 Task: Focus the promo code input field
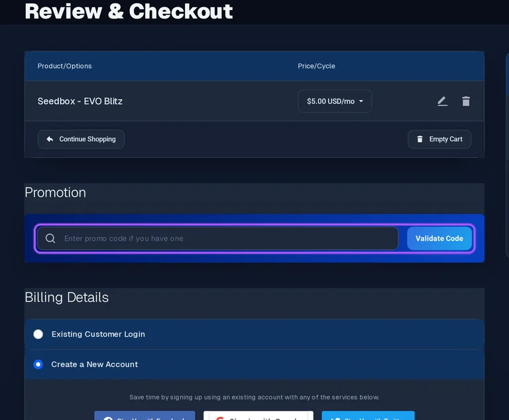click(x=218, y=238)
